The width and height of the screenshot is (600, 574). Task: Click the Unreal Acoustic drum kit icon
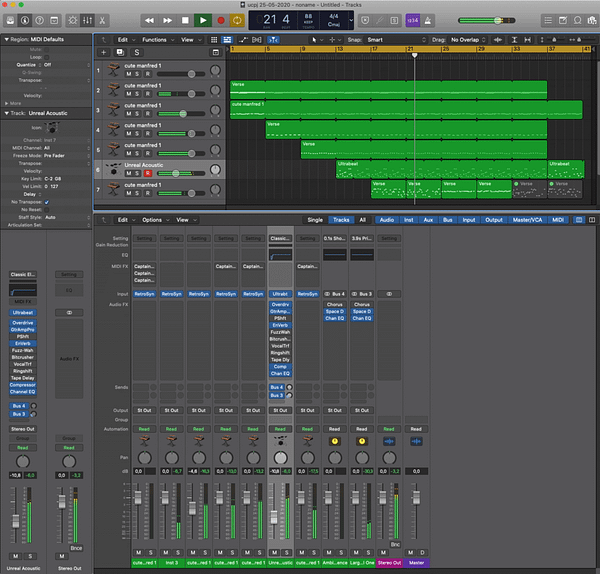tap(113, 168)
